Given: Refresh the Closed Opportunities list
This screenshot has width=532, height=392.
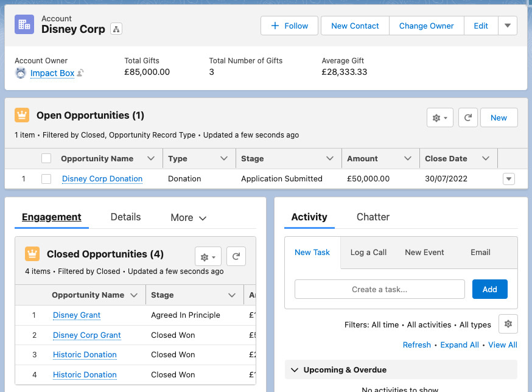Looking at the screenshot, I should coord(236,257).
